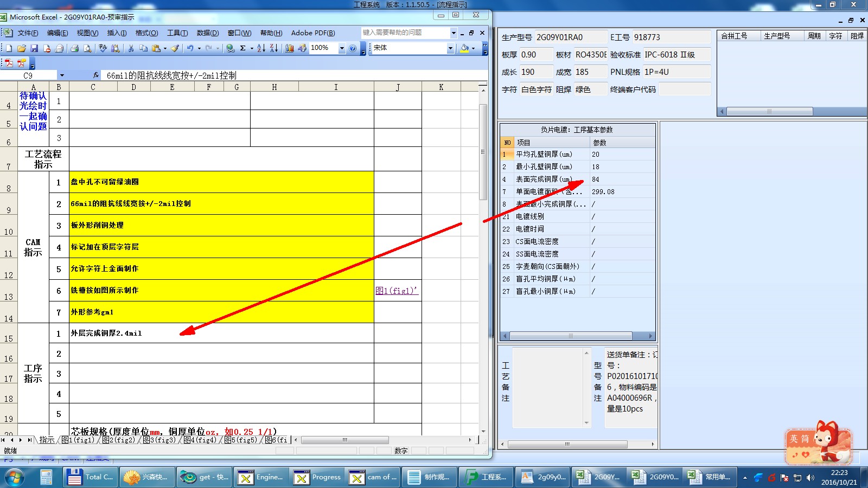This screenshot has width=868, height=488.
Task: Open the zoom percentage dropdown
Action: click(342, 48)
